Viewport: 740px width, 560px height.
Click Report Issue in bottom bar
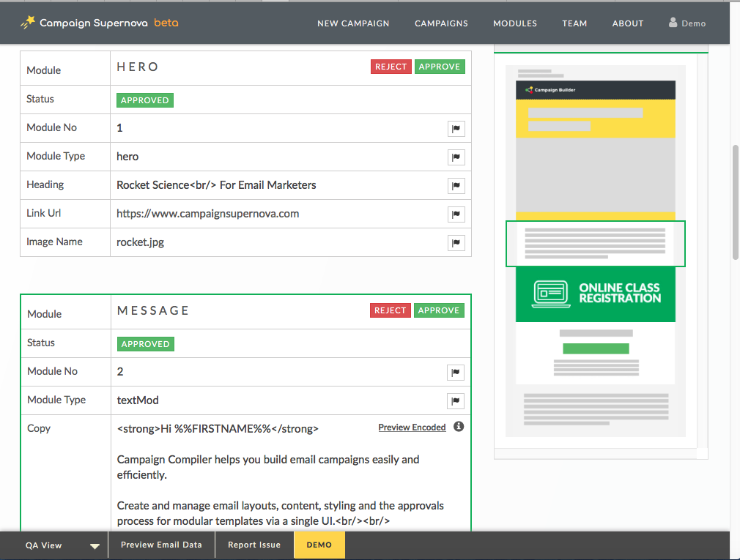click(x=254, y=545)
